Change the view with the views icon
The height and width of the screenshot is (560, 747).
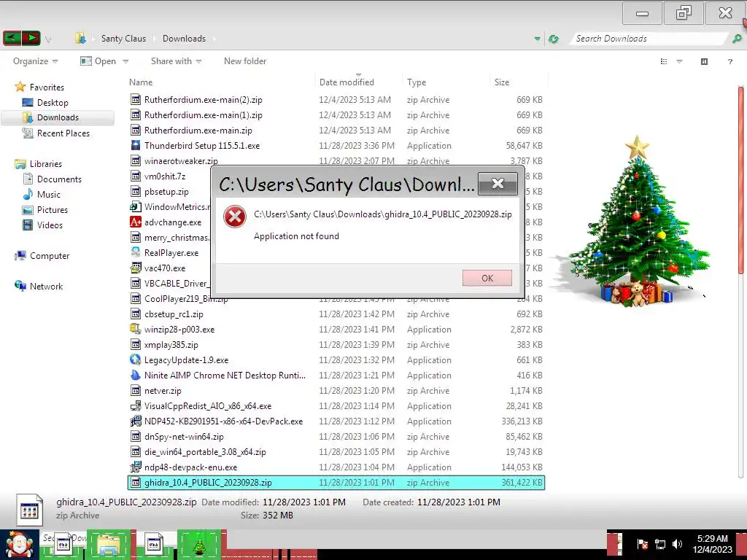pos(664,61)
